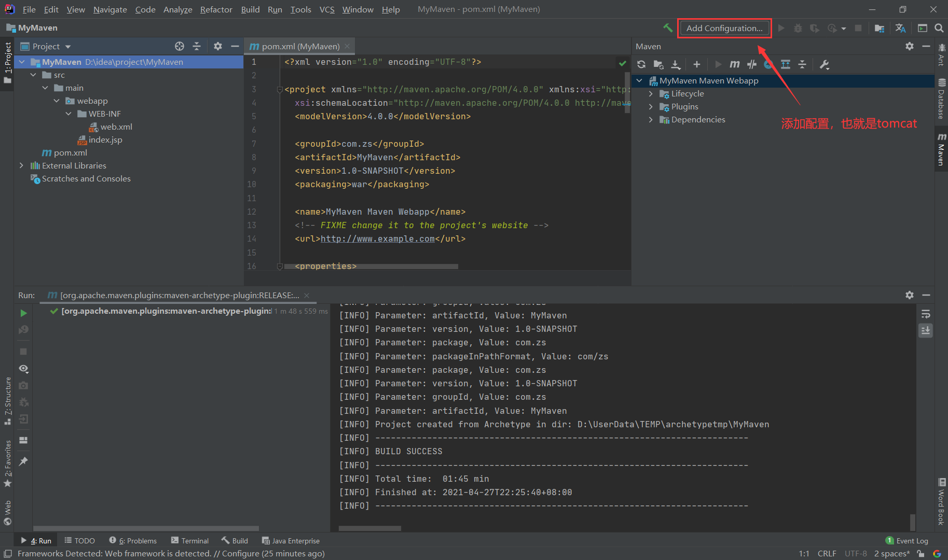Click the Add Configuration button

(724, 28)
